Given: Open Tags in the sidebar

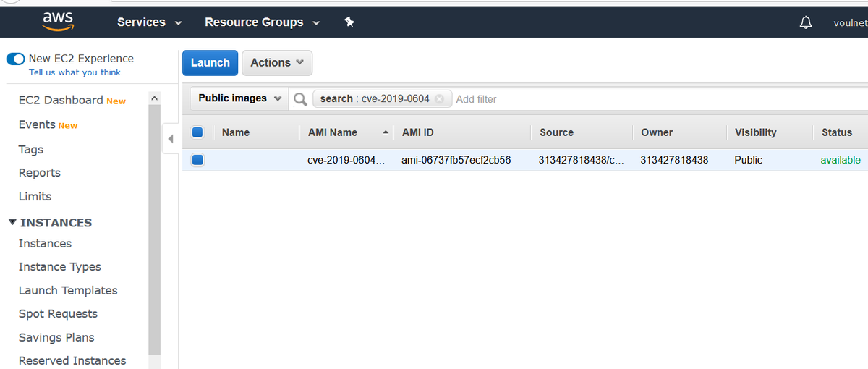Looking at the screenshot, I should (31, 150).
